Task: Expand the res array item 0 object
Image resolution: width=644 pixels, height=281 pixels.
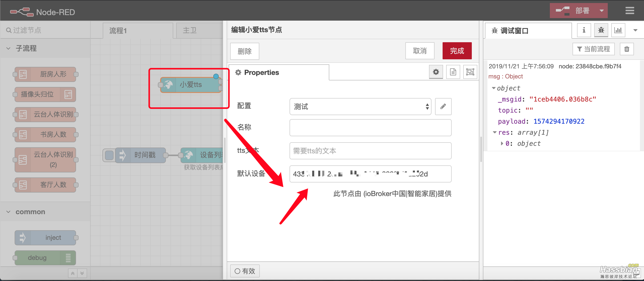Action: tap(502, 144)
